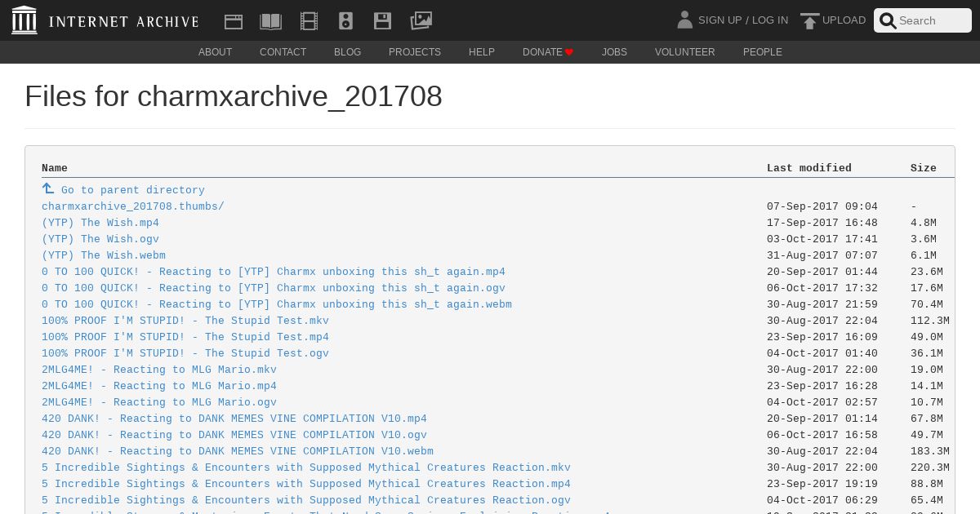The height and width of the screenshot is (514, 980).
Task: Open Mythical Creatures Reaction.mp4
Action: (x=306, y=484)
